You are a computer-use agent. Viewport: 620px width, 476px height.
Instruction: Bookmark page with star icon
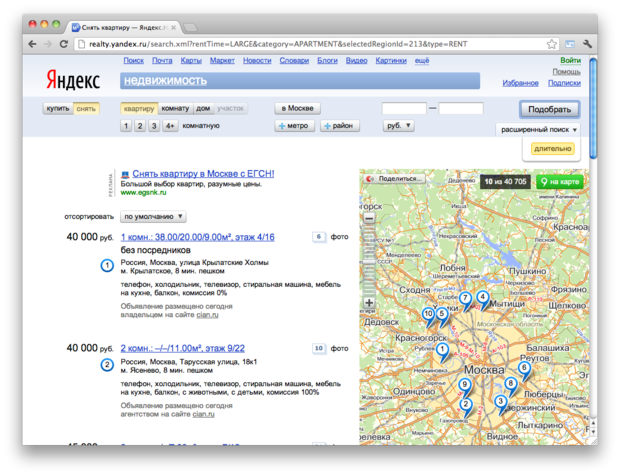click(x=552, y=44)
